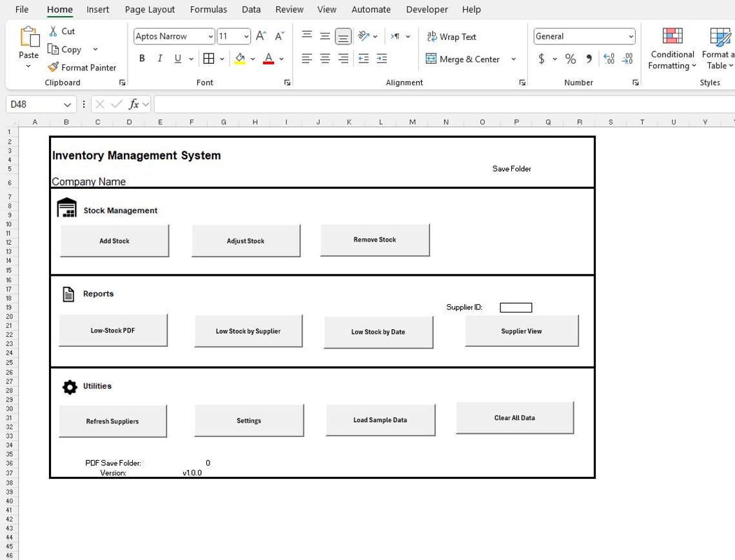Image resolution: width=735 pixels, height=560 pixels.
Task: Apply percent number style
Action: (x=570, y=59)
